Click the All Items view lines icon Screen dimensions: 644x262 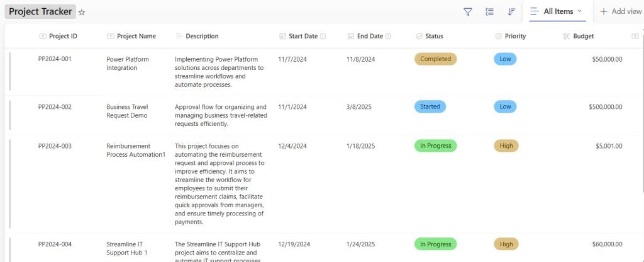[x=535, y=11]
